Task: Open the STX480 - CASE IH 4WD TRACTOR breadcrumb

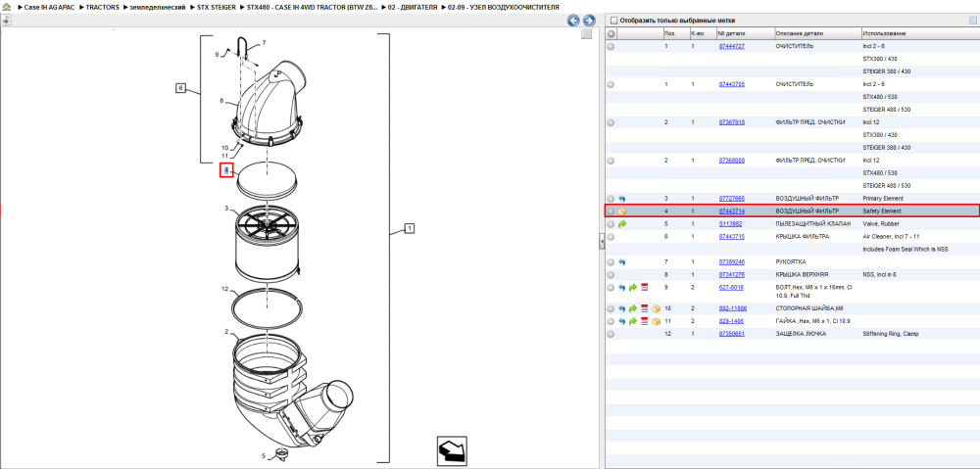Action: [x=314, y=7]
